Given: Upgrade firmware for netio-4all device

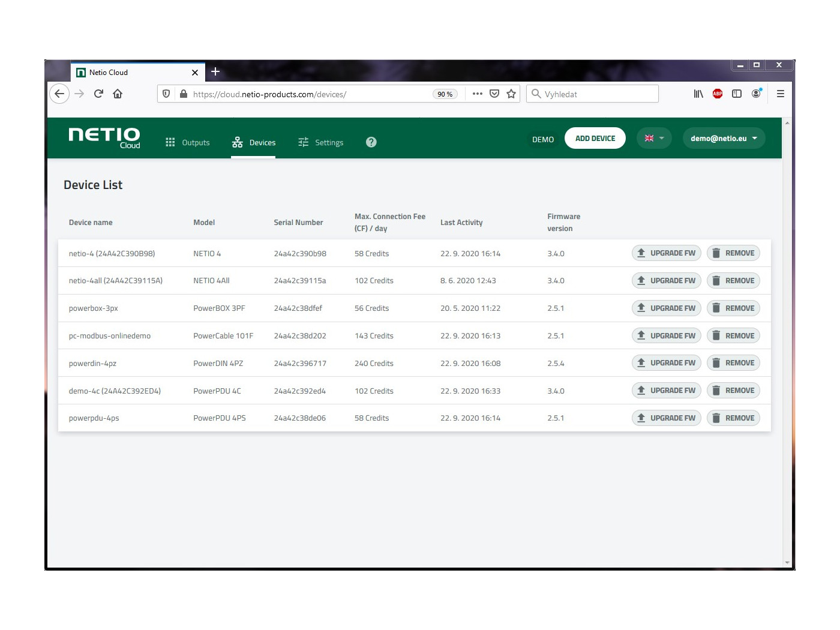Looking at the screenshot, I should (667, 281).
